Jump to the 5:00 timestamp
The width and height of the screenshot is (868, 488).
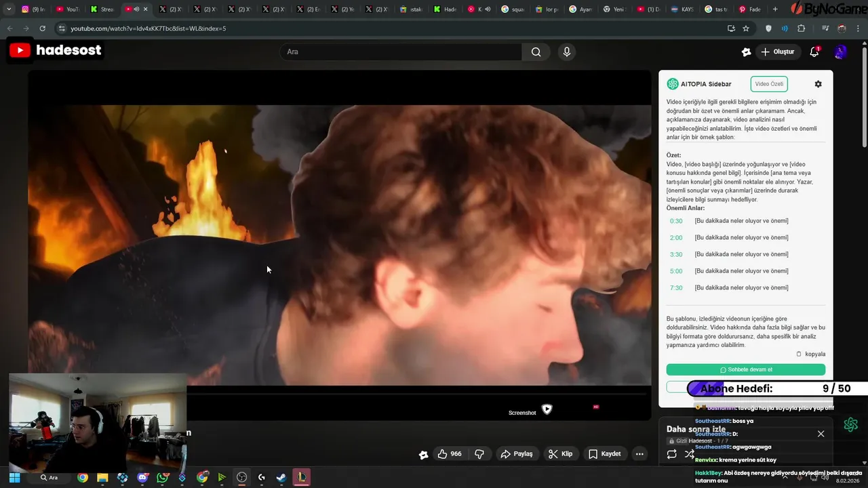pyautogui.click(x=676, y=271)
